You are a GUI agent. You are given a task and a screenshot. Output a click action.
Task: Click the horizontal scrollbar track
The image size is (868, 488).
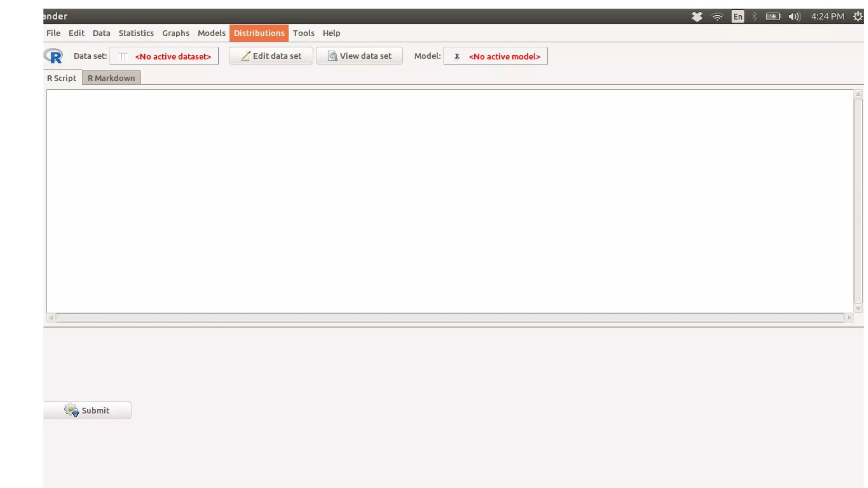point(449,318)
